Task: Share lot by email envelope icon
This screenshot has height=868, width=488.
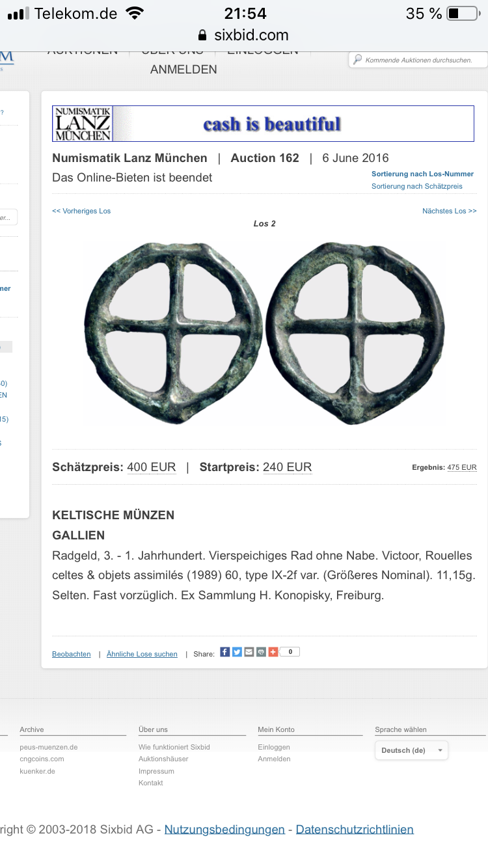Action: [x=249, y=651]
